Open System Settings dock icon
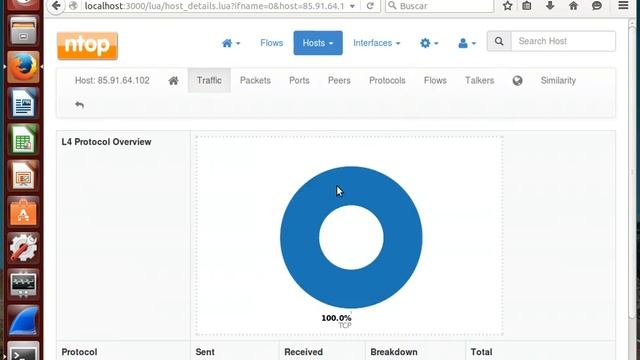This screenshot has height=360, width=640. pyautogui.click(x=23, y=248)
